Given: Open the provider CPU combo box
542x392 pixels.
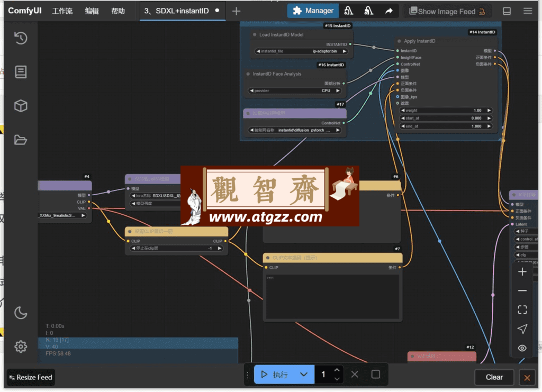Looking at the screenshot, I should pos(294,91).
